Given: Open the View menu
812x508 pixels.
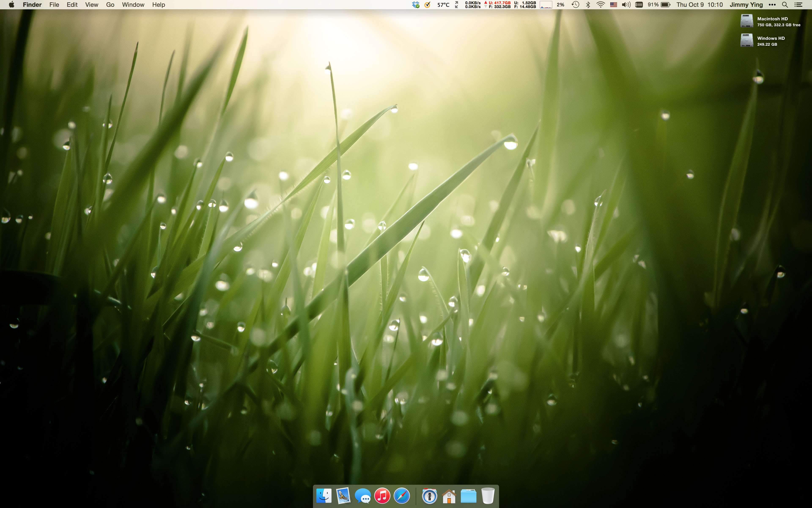Looking at the screenshot, I should (92, 5).
